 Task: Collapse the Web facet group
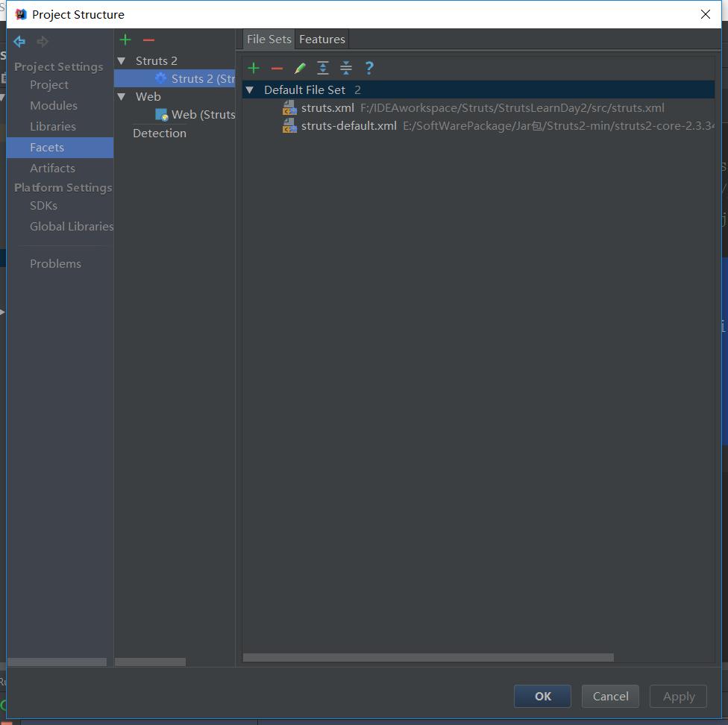click(x=122, y=96)
